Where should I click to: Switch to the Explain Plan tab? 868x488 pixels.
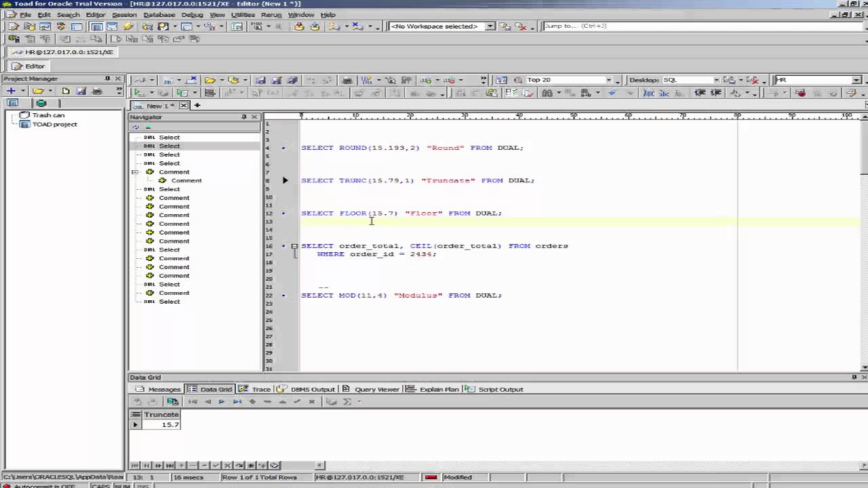[x=433, y=389]
